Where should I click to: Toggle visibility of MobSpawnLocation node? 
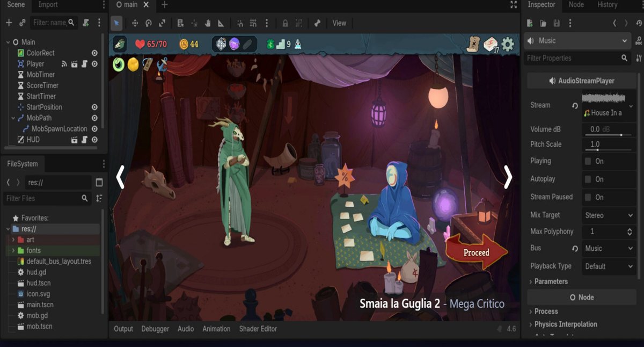pyautogui.click(x=94, y=129)
